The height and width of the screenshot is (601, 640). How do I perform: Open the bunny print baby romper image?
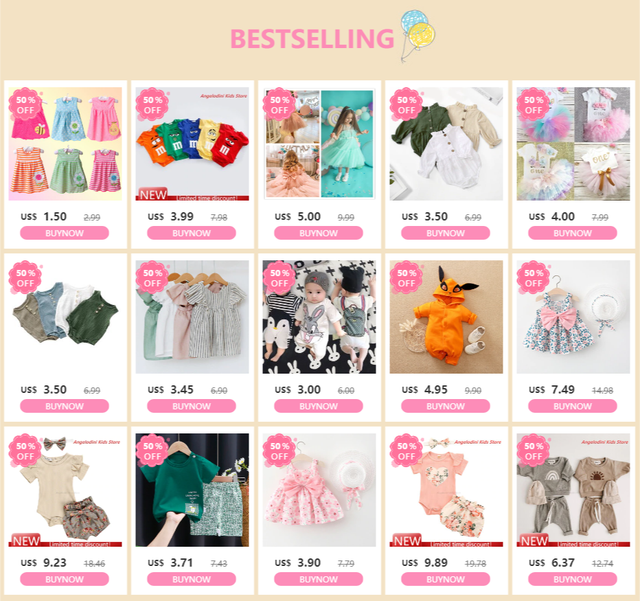point(319,317)
